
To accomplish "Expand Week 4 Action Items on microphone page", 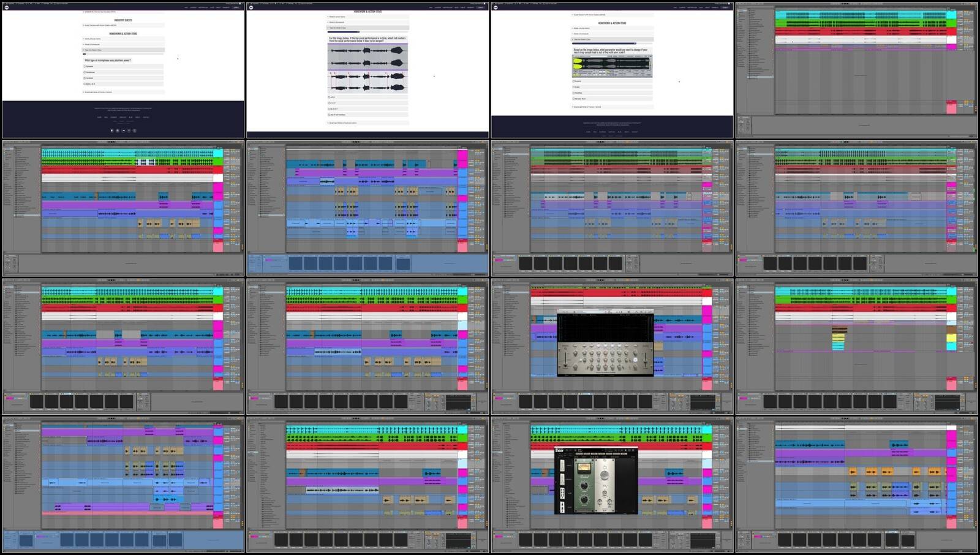I will [x=92, y=39].
